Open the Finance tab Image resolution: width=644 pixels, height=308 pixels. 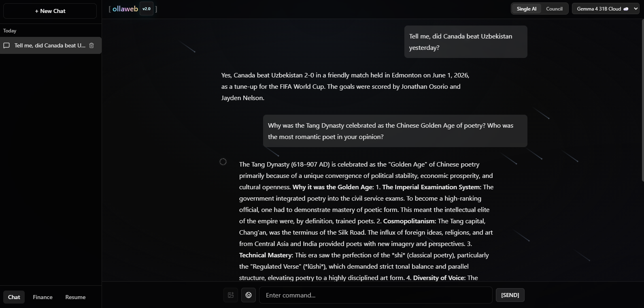43,297
